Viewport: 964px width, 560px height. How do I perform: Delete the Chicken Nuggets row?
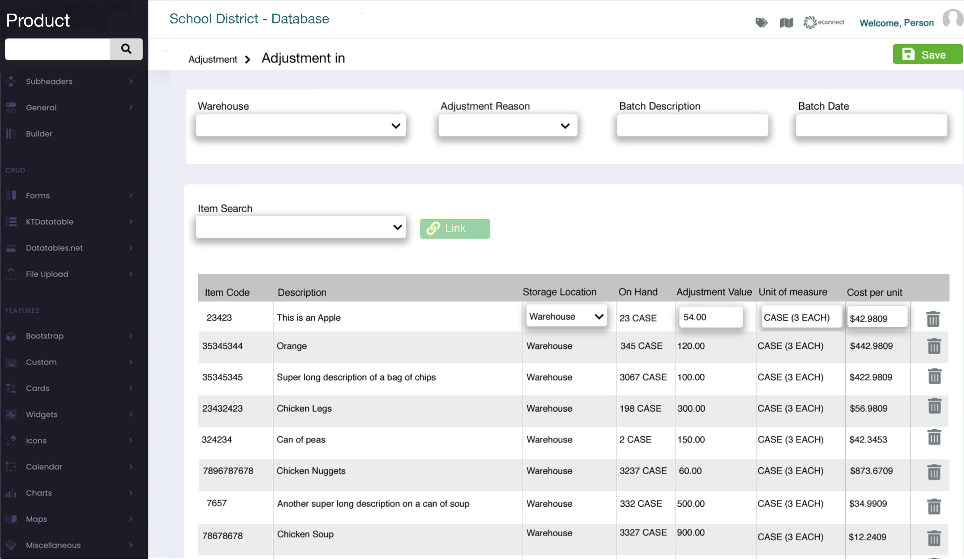(934, 472)
